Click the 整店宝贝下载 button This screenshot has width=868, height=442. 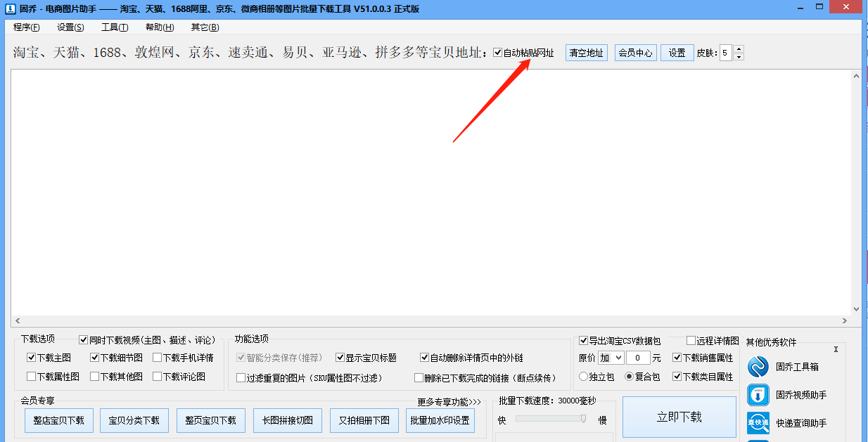pos(58,420)
